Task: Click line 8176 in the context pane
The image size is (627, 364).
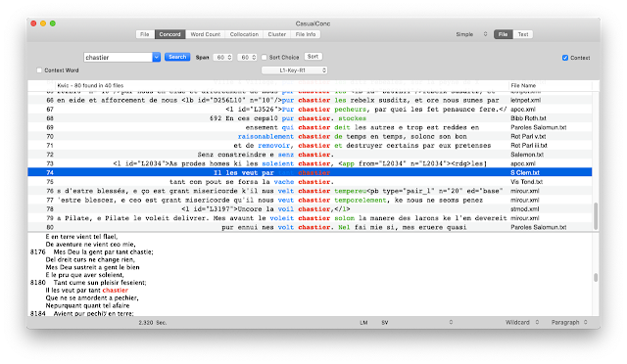Action: click(92, 252)
